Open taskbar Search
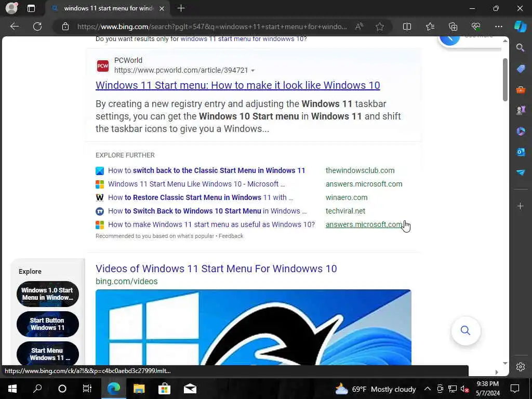The image size is (532, 399). (x=37, y=389)
